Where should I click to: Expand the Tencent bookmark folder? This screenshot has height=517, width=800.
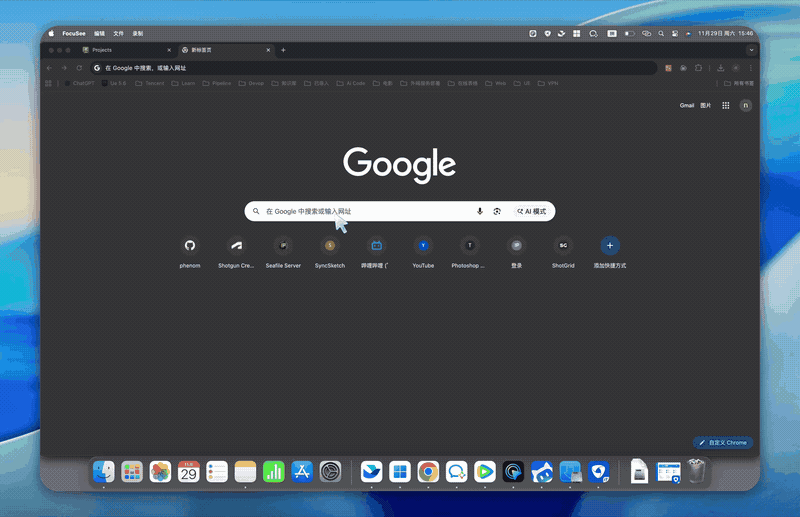point(149,83)
